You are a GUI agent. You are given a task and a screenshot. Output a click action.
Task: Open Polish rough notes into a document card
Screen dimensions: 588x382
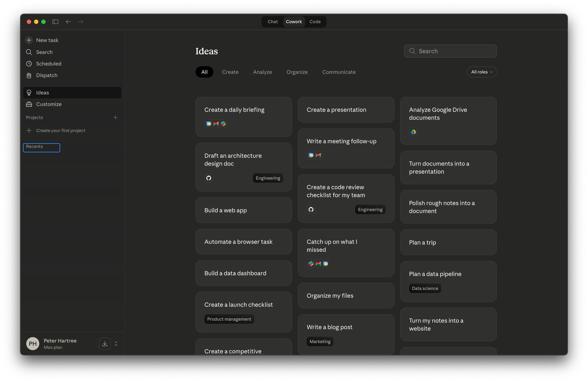coord(448,207)
